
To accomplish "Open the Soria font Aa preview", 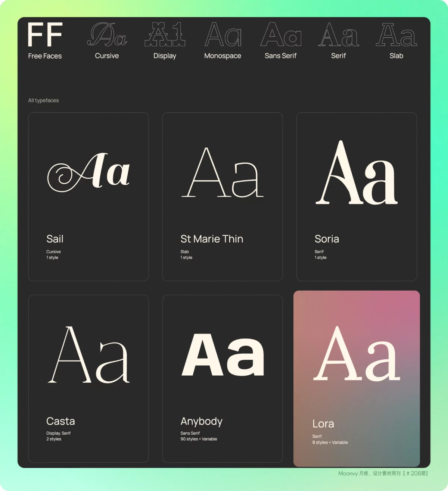I will click(x=357, y=173).
